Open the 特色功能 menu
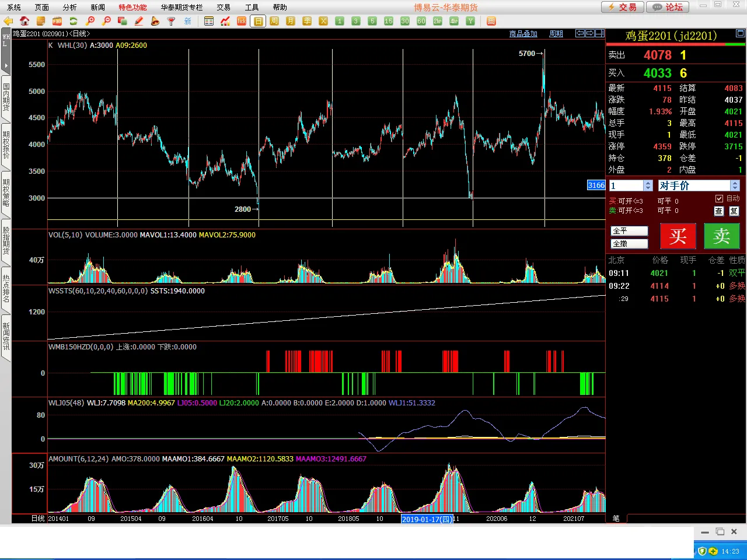The width and height of the screenshot is (747, 560). coord(133,8)
